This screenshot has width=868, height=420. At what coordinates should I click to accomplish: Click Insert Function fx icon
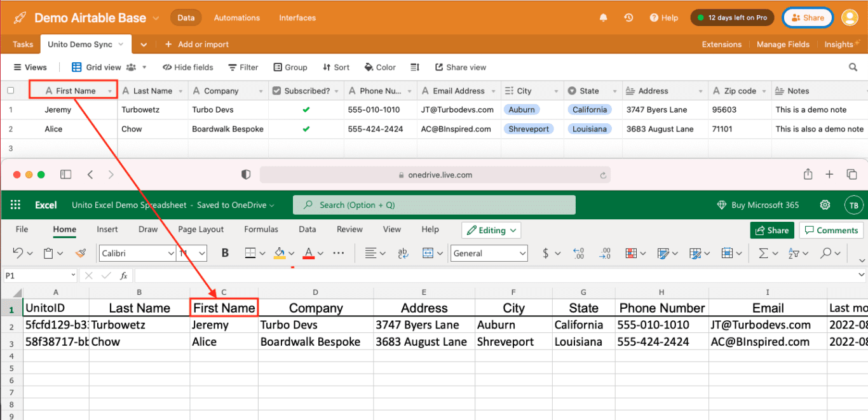pyautogui.click(x=124, y=276)
